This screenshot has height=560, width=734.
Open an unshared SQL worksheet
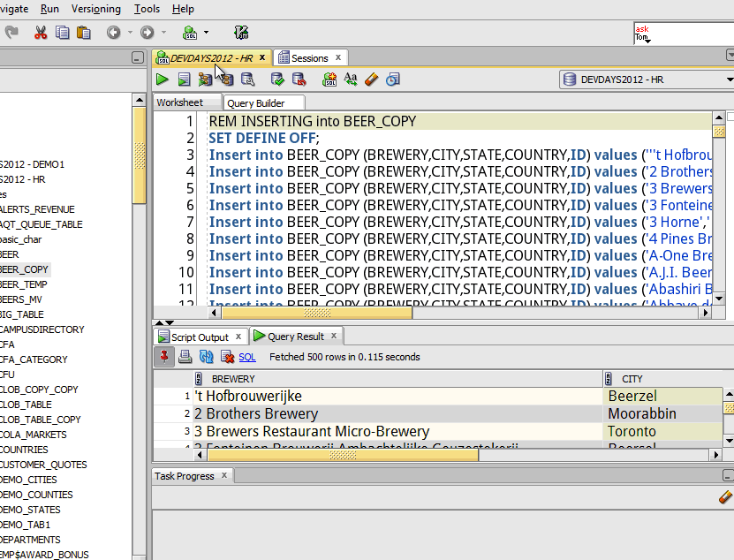329,79
